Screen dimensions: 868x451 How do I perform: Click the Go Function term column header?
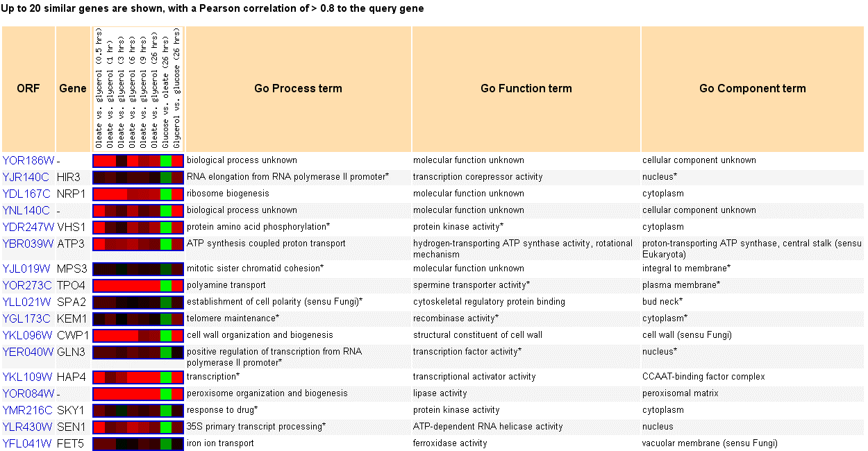click(526, 88)
